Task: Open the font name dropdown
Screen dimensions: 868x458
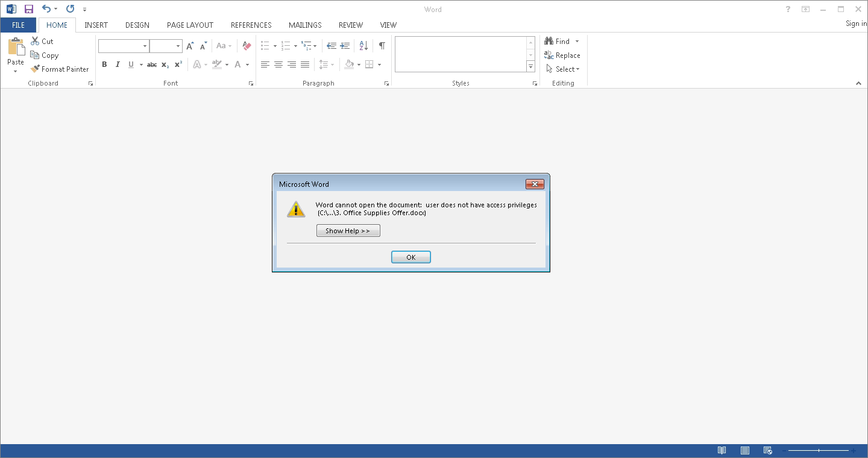Action: pos(145,46)
